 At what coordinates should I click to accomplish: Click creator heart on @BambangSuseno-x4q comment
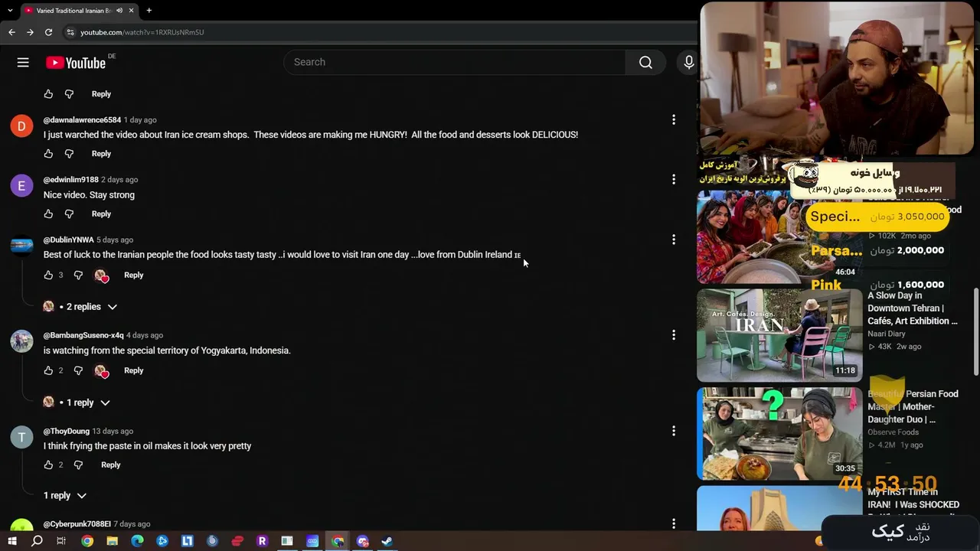pyautogui.click(x=100, y=371)
